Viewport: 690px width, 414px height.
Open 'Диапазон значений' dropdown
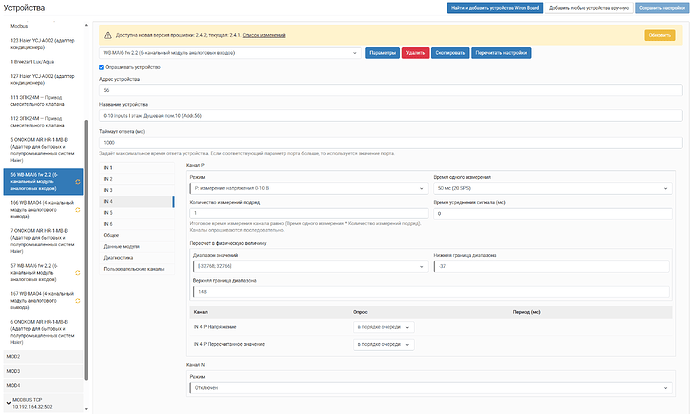pos(310,266)
